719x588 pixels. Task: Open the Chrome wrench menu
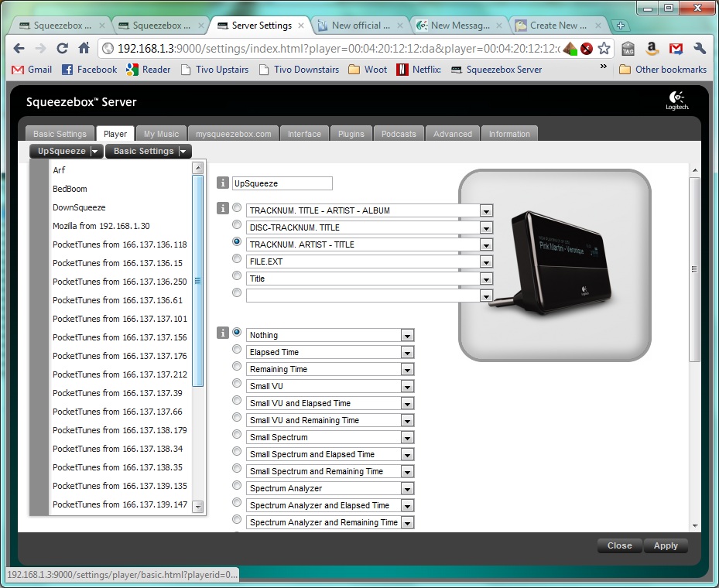[x=700, y=48]
